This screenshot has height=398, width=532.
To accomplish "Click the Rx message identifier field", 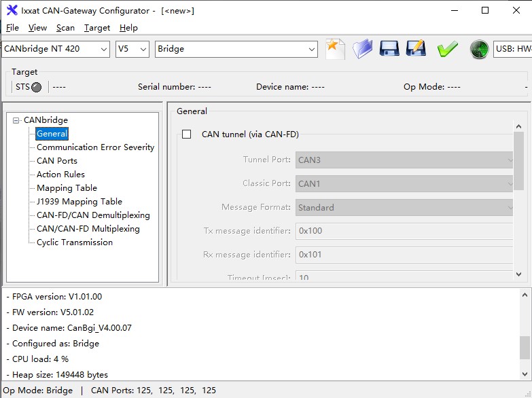I will pyautogui.click(x=404, y=255).
